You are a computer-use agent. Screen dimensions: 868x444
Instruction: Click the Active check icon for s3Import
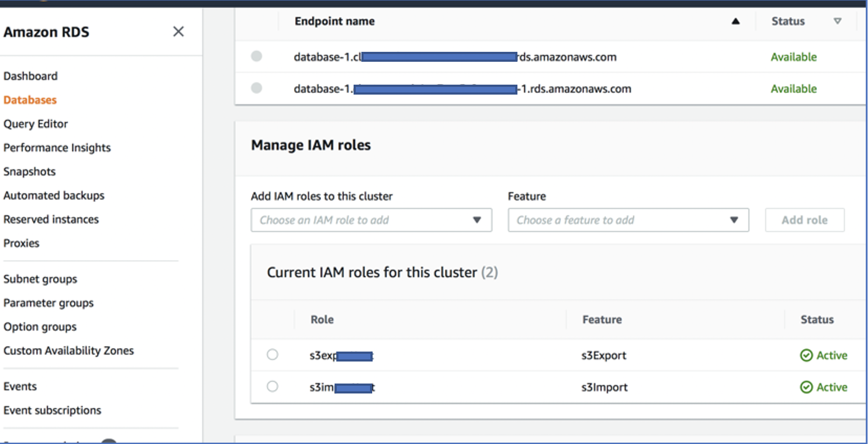pyautogui.click(x=806, y=387)
